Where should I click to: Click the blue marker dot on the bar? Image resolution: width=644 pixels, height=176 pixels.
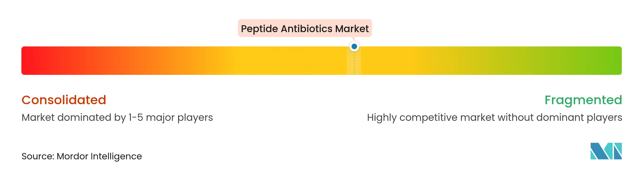[354, 47]
